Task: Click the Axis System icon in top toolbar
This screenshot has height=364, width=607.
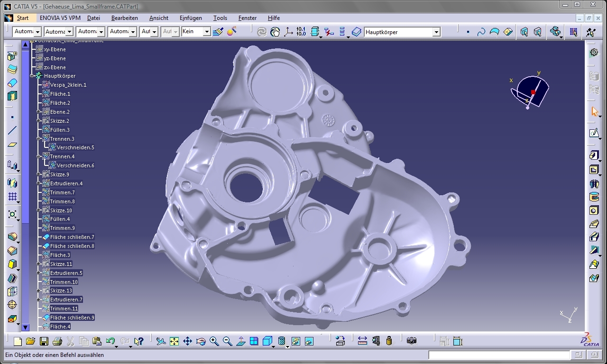Action: coord(288,32)
